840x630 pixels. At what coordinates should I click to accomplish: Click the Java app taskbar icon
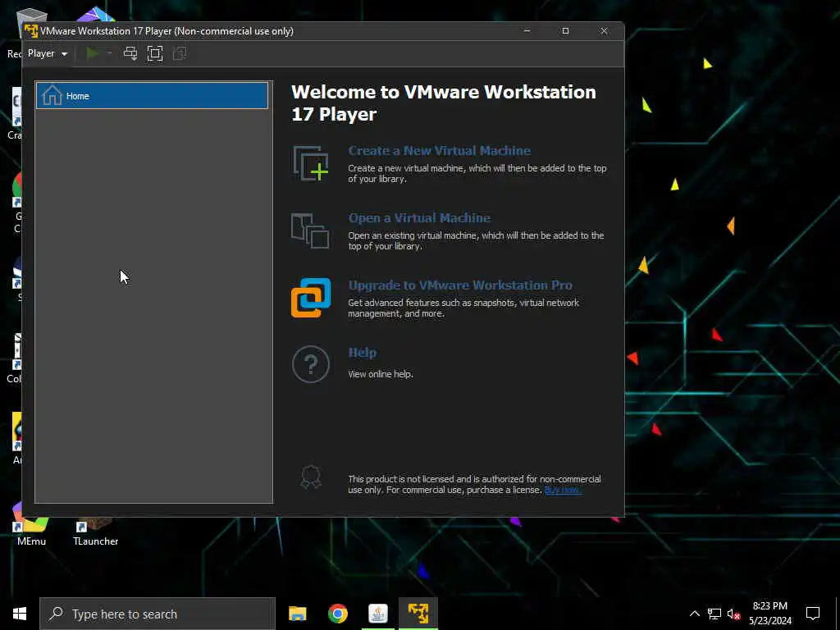[x=378, y=614]
